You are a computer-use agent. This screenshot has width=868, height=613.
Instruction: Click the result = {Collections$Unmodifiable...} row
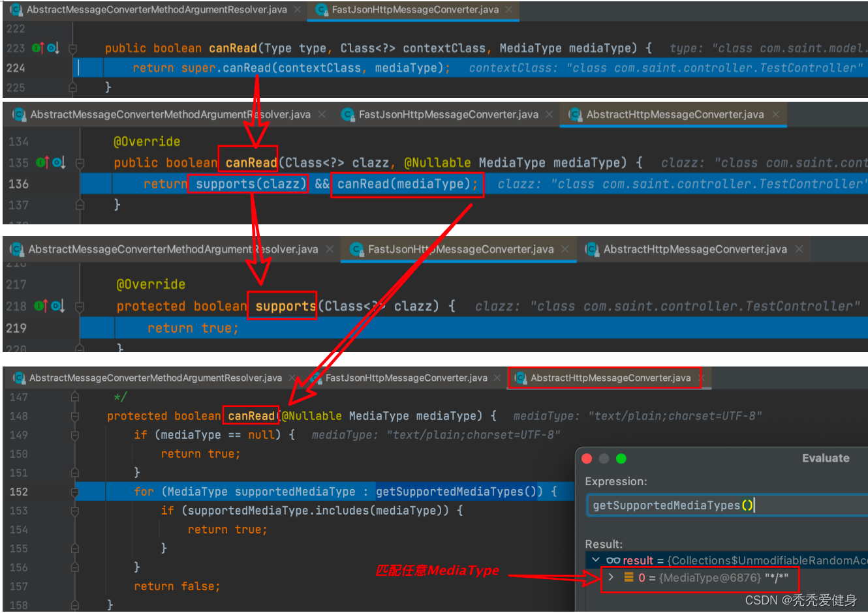point(728,560)
